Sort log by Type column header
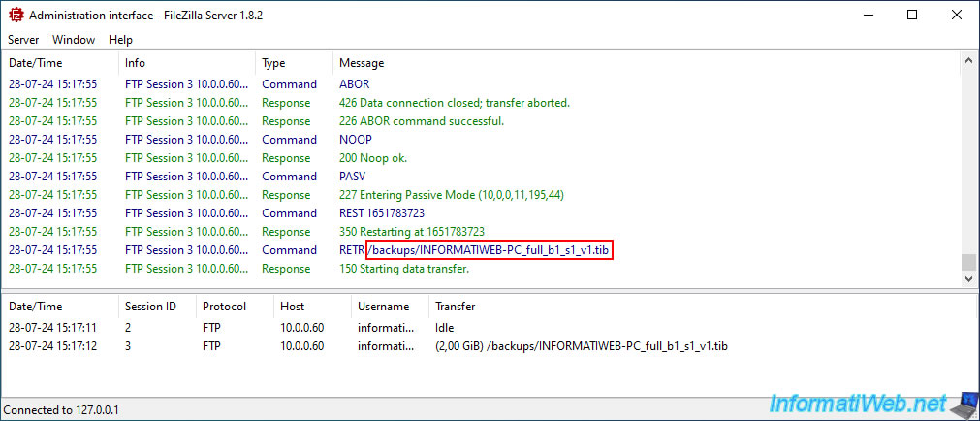The width and height of the screenshot is (980, 421). coord(295,63)
